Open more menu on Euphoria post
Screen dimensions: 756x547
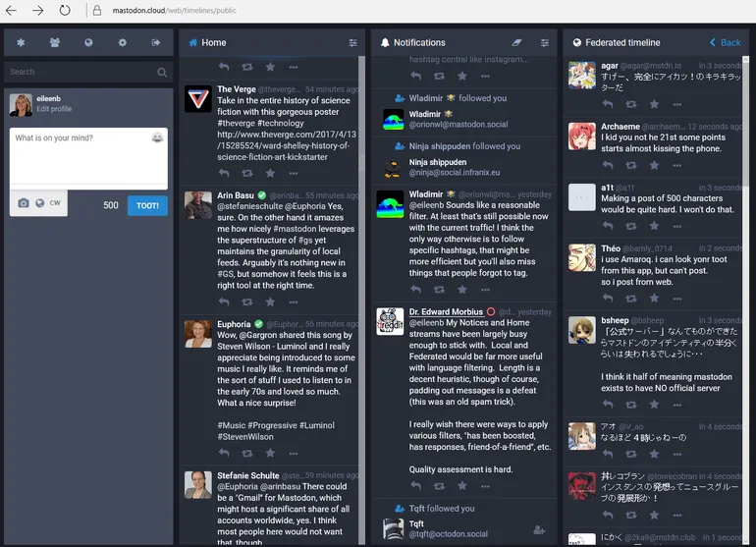point(294,454)
